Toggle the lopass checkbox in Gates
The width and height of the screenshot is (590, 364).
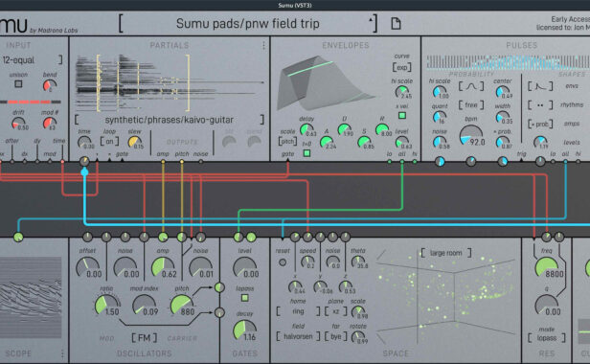244,298
